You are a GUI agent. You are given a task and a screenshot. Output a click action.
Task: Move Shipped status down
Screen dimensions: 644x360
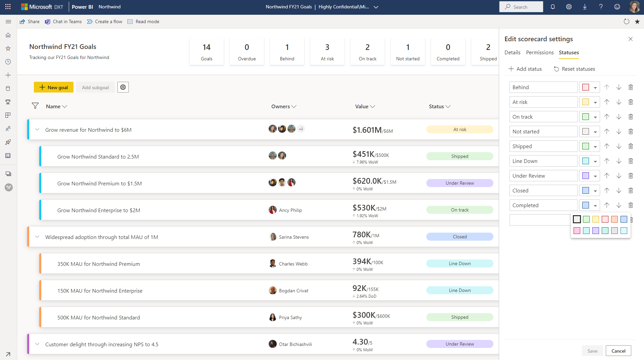click(x=619, y=146)
